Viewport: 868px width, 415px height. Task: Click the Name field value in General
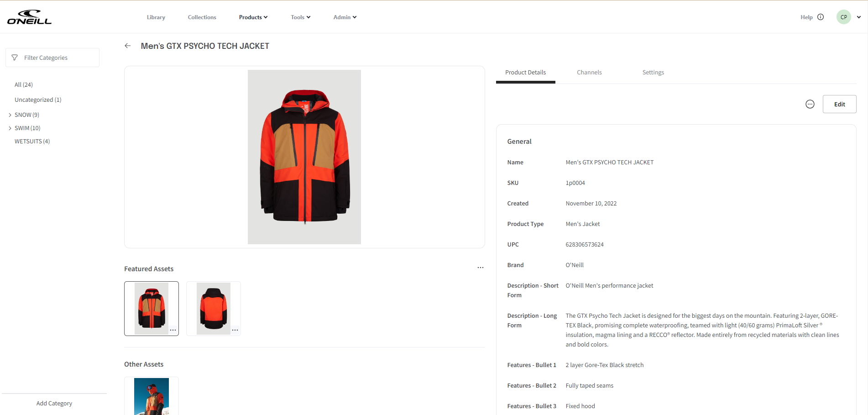[x=610, y=162]
